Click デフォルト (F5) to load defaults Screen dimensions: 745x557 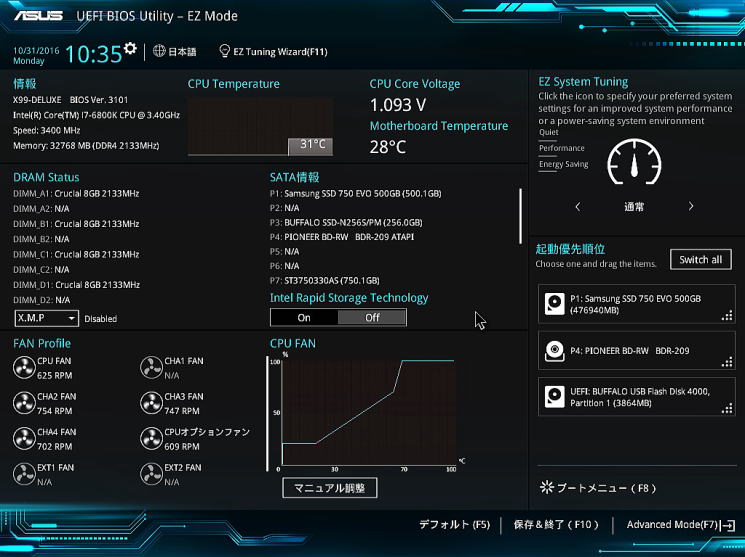pyautogui.click(x=454, y=525)
